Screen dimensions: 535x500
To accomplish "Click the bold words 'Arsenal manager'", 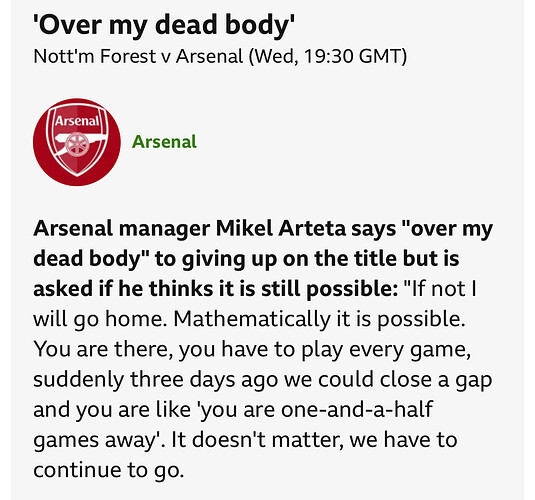I will pos(121,229).
